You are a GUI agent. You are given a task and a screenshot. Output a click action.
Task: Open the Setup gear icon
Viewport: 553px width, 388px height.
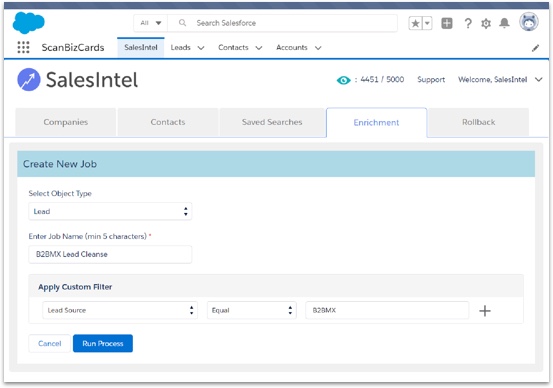(486, 24)
